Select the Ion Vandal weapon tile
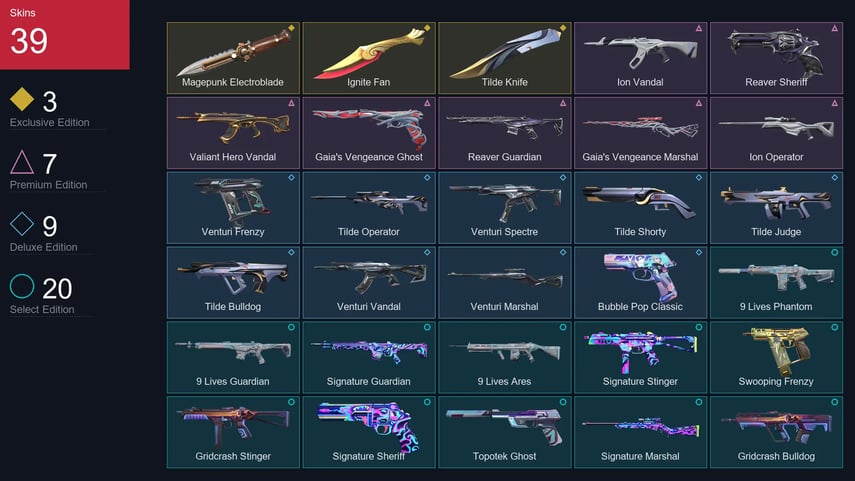 pos(640,58)
